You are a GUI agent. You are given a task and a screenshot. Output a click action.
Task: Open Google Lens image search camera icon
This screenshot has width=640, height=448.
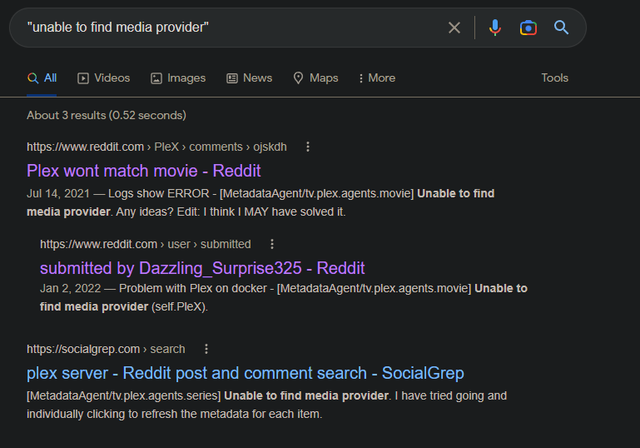(x=528, y=28)
